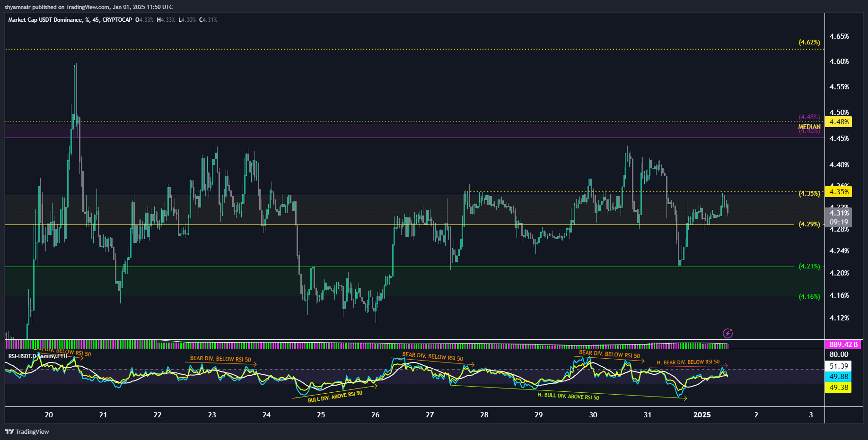Screen dimensions: 868x440
Task: Click the yellow RSI value tag 49.38
Action: [x=839, y=388]
